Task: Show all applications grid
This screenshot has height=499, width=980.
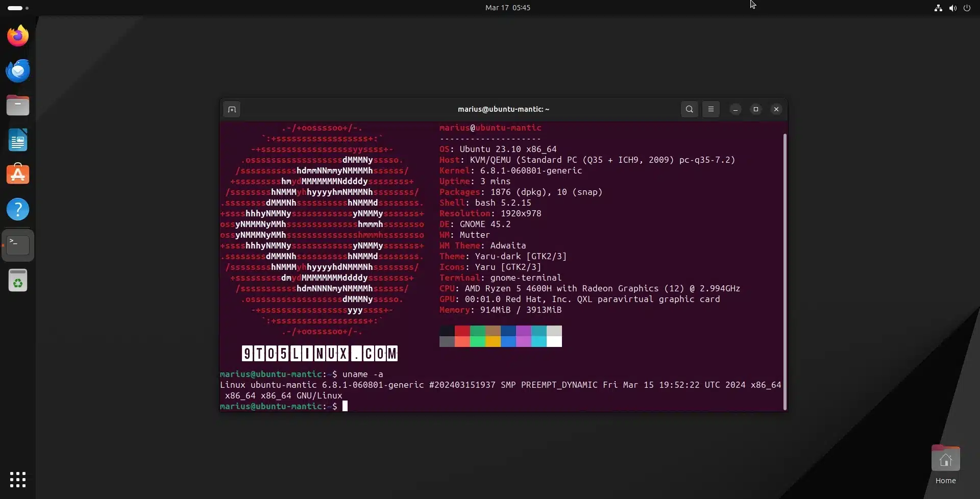Action: [18, 480]
